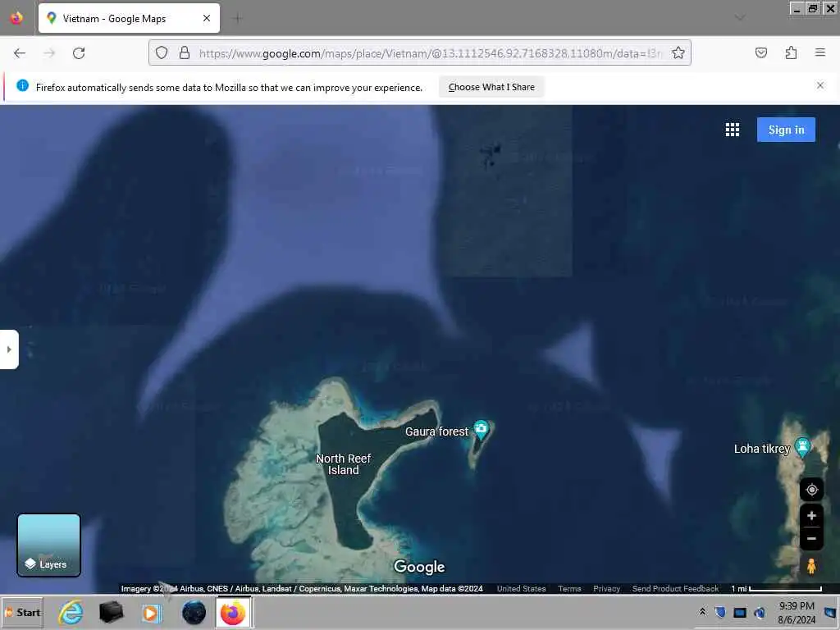The height and width of the screenshot is (630, 840).
Task: Open the United States region link
Action: [x=521, y=588]
